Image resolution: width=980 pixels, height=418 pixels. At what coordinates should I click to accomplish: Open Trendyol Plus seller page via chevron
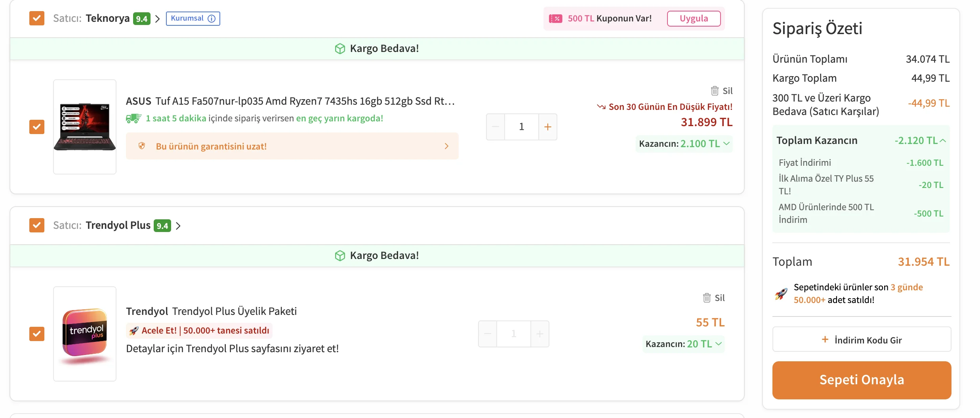[x=178, y=226]
